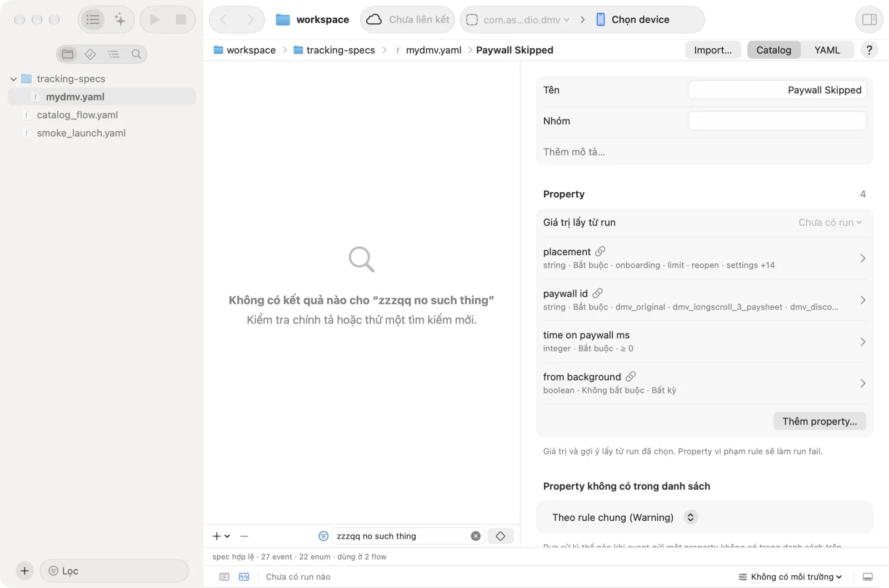
Task: Show the log list panel icon
Action: point(224,577)
